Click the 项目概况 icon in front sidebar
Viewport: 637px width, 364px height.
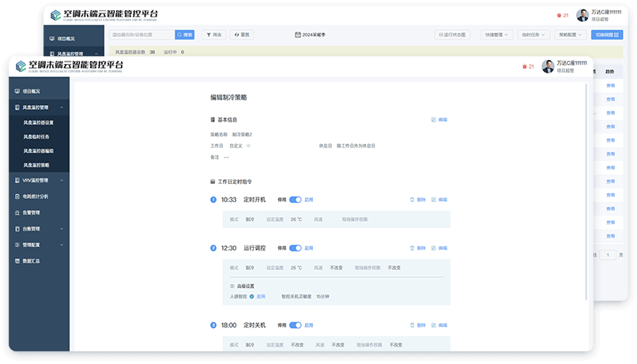17,92
